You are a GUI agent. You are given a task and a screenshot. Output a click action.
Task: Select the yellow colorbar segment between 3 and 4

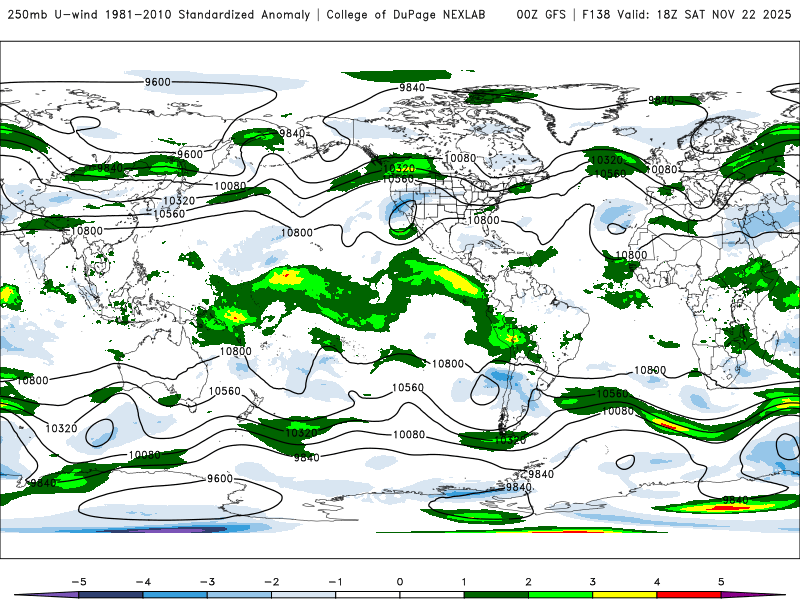(624, 595)
